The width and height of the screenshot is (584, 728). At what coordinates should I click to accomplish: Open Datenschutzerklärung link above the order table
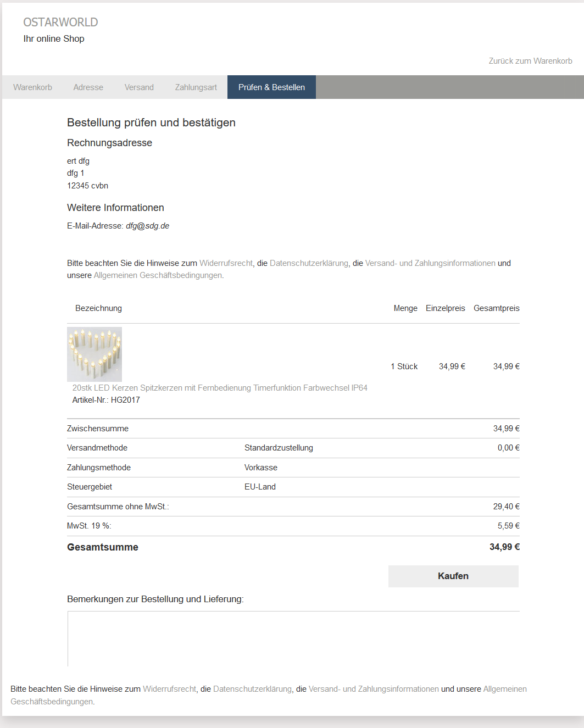309,263
